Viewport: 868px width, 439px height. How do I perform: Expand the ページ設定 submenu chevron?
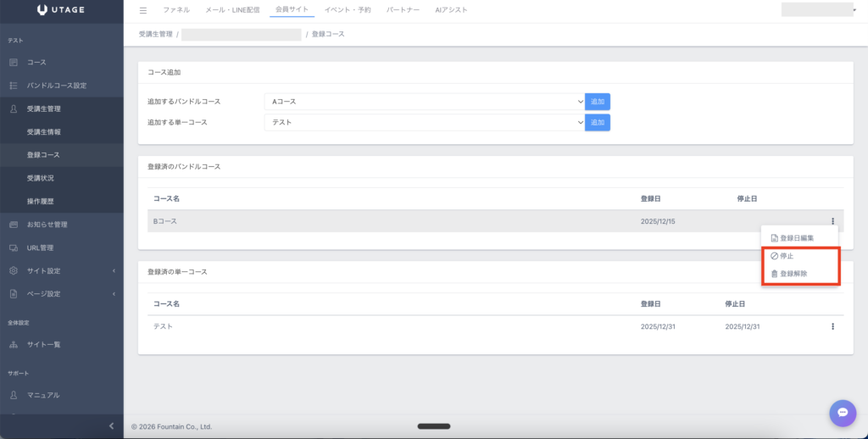[x=114, y=294]
